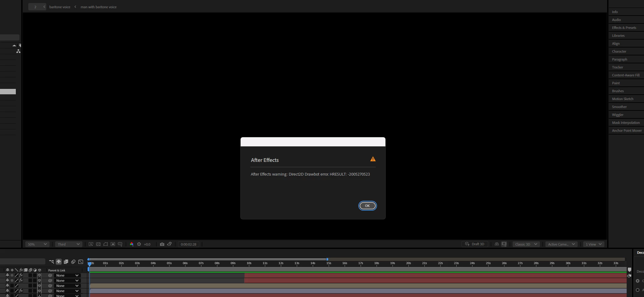
Task: Click the comp marker bin at the timeline's right edge
Action: pos(629,270)
